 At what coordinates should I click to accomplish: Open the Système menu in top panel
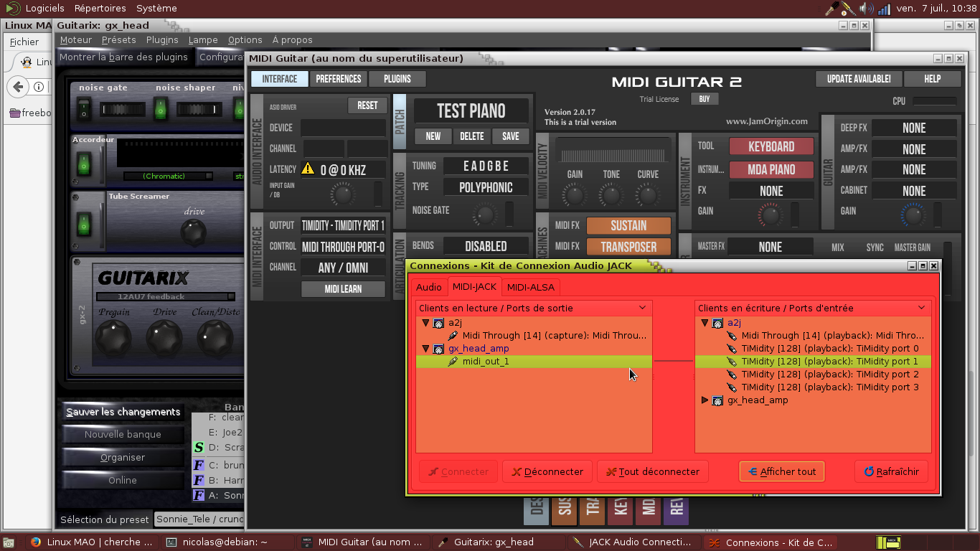157,9
